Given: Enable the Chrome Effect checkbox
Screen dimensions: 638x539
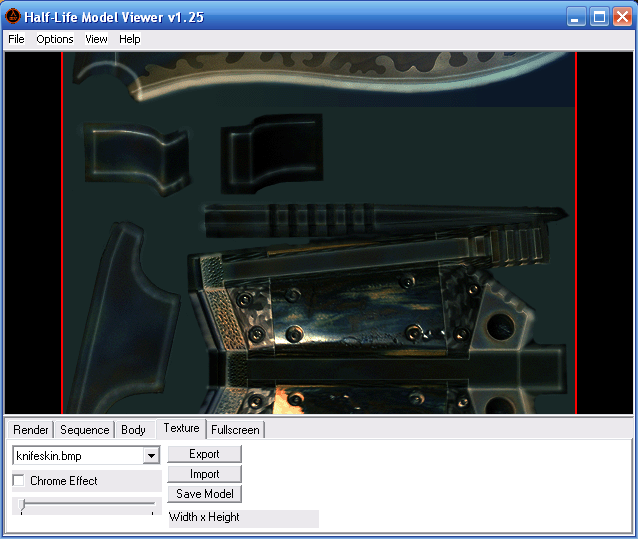Looking at the screenshot, I should pyautogui.click(x=19, y=481).
